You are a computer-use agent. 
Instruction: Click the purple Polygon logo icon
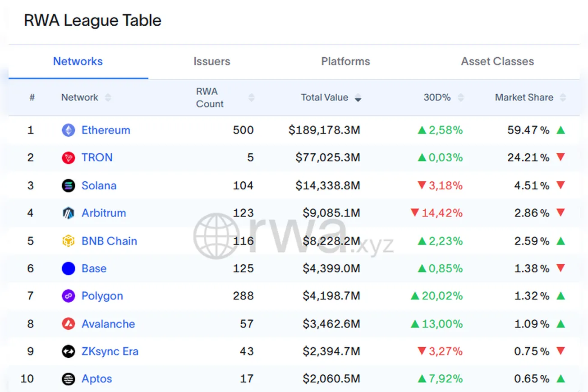[68, 296]
